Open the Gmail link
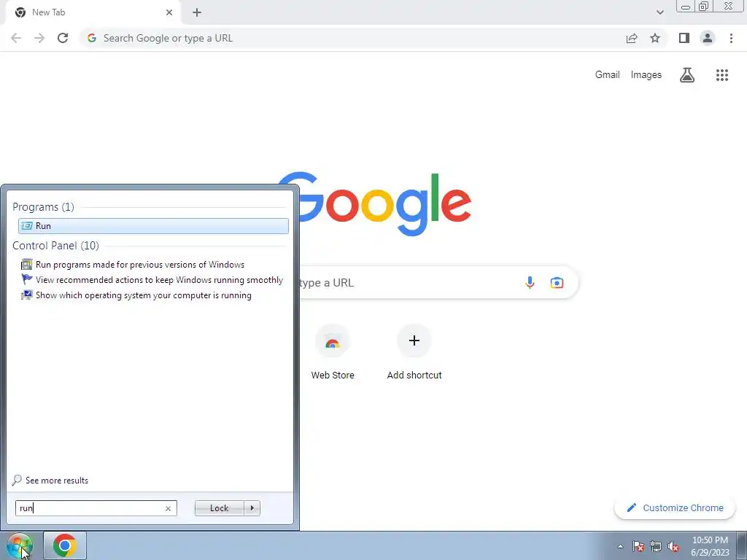This screenshot has height=560, width=747. coord(607,75)
